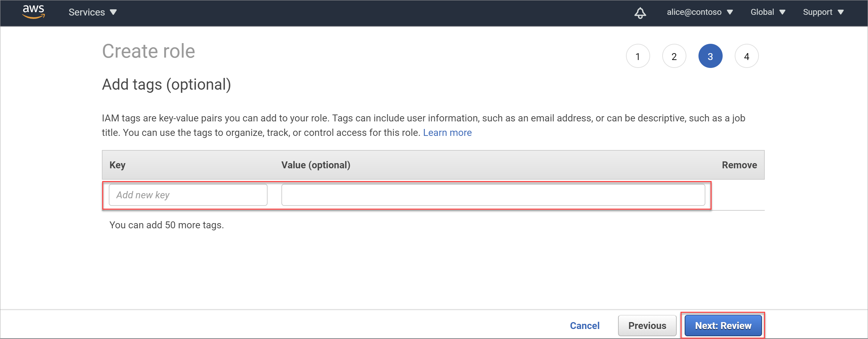Viewport: 868px width, 339px height.
Task: Open the notifications bell
Action: coord(640,13)
